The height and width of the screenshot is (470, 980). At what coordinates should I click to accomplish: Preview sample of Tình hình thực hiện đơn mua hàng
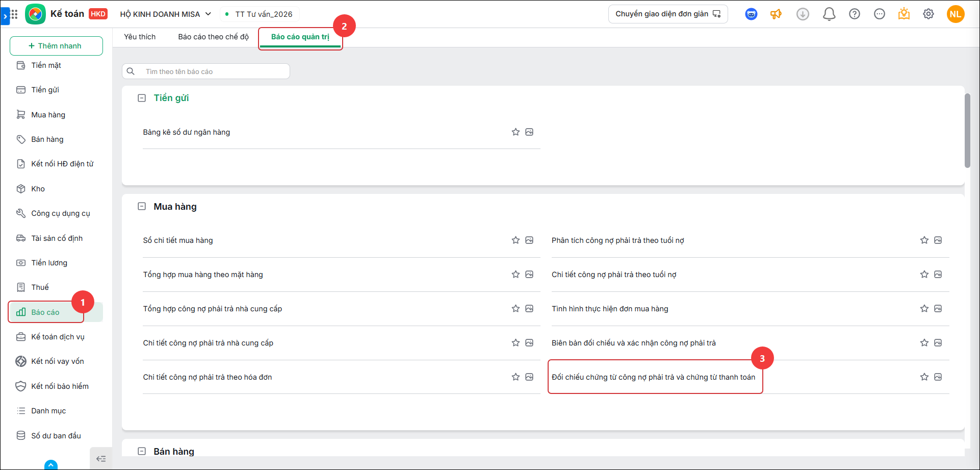point(938,309)
